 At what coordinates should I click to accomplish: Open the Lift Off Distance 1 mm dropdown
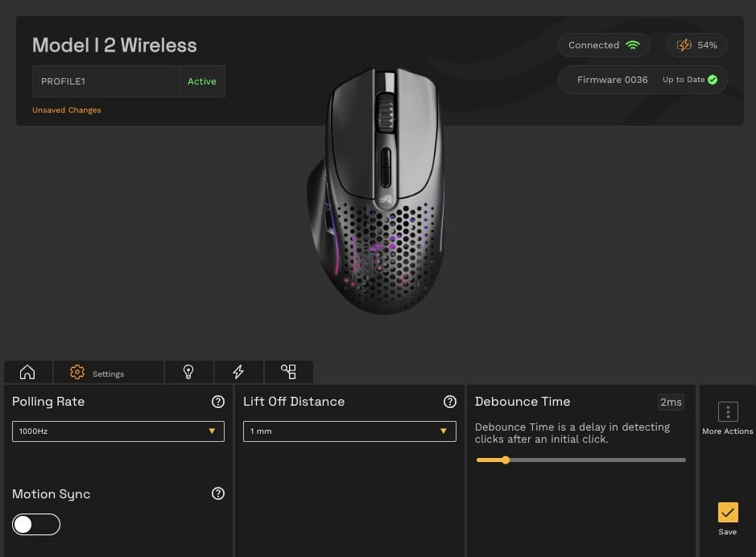point(349,431)
